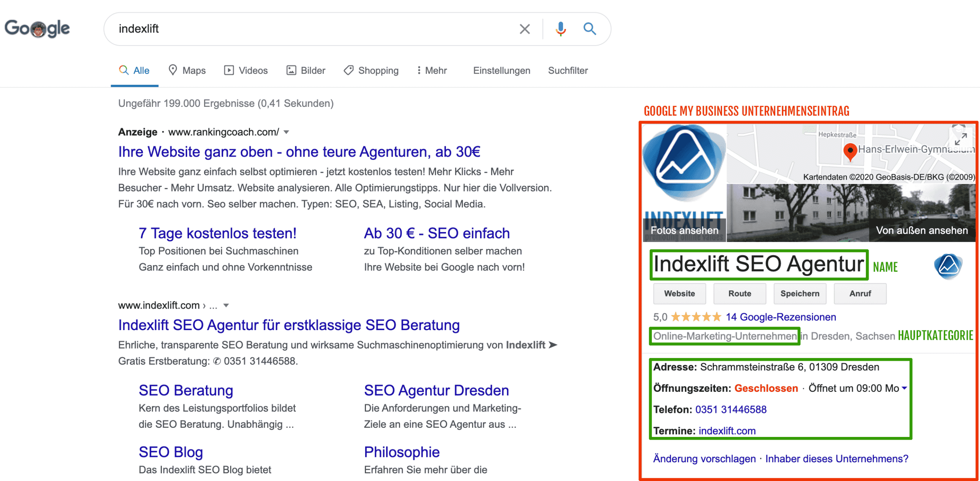Click the 'Indexlift SEO Agentur' business name
Image resolution: width=980 pixels, height=481 pixels.
pos(759,264)
